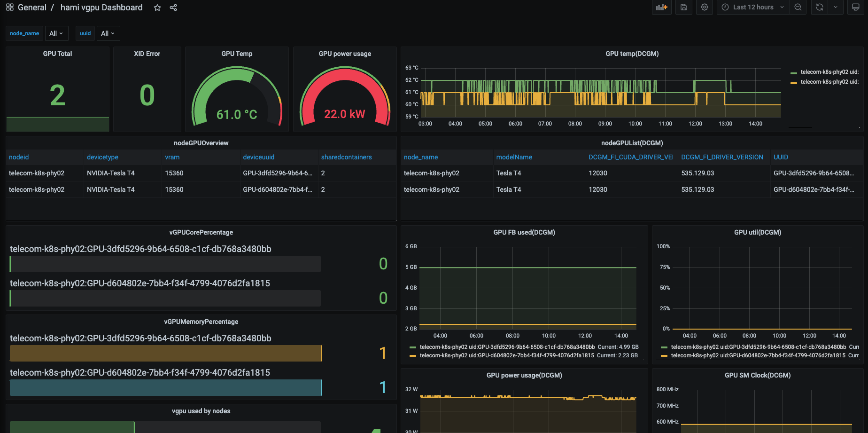Screen dimensions: 868x433
Task: Refresh the dashboard
Action: click(820, 8)
